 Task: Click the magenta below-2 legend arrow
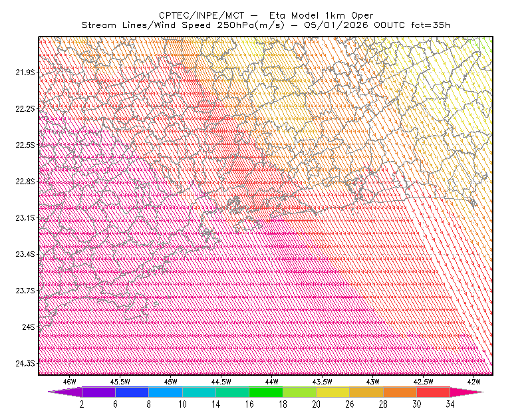tap(65, 392)
